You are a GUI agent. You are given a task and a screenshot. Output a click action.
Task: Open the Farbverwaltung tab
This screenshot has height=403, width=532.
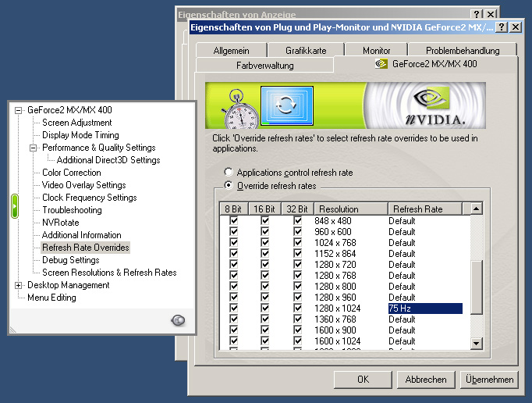(265, 66)
